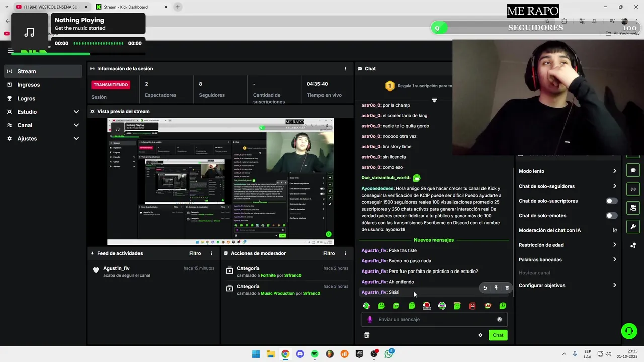Click the wrench tools icon in right strip
This screenshot has height=362, width=644.
tap(633, 226)
